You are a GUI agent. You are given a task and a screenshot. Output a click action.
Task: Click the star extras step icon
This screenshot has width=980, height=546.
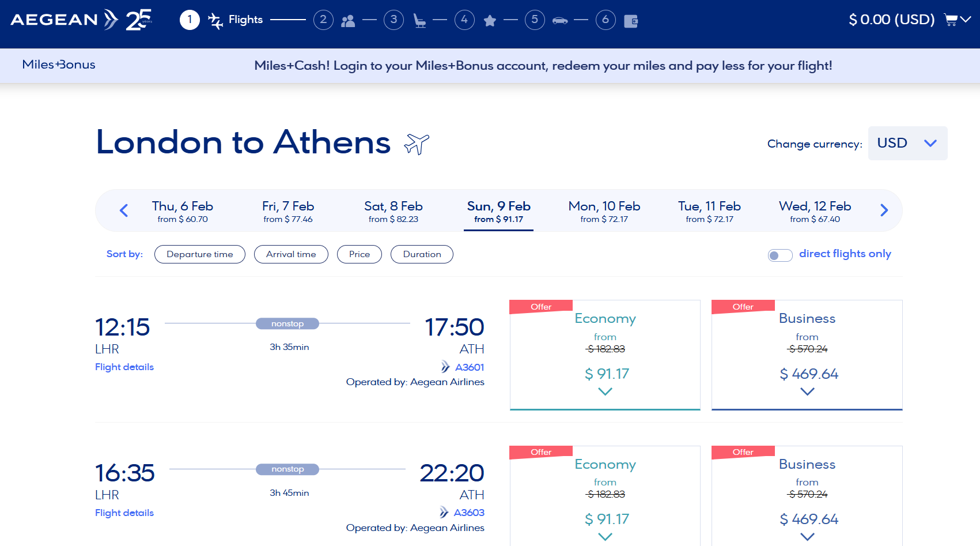(x=490, y=21)
